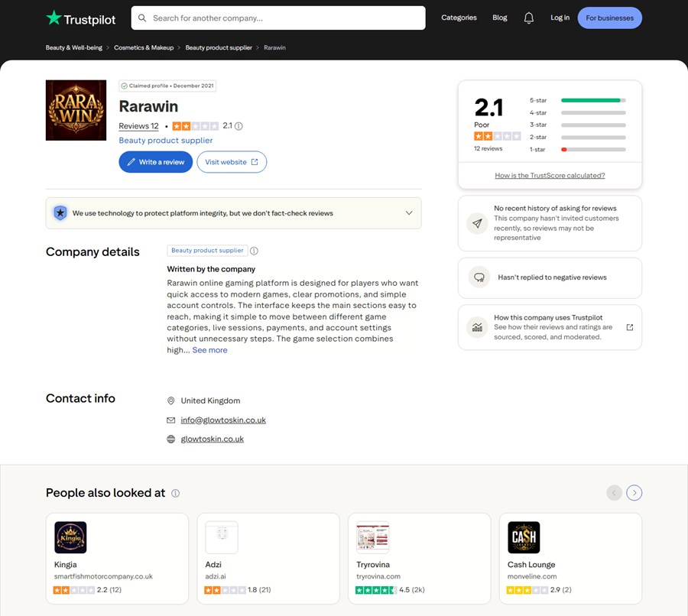Click the info icon next to 2.1 rating
Screen dimensions: 688x616
click(x=239, y=126)
